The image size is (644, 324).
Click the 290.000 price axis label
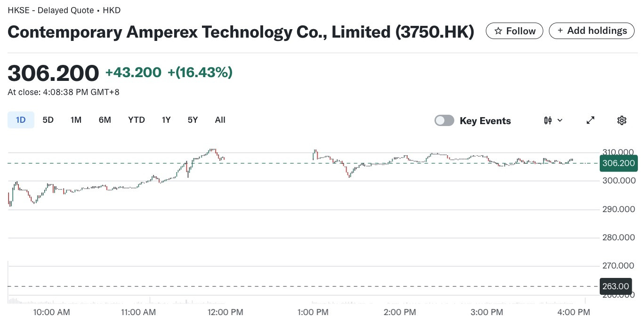click(x=619, y=209)
